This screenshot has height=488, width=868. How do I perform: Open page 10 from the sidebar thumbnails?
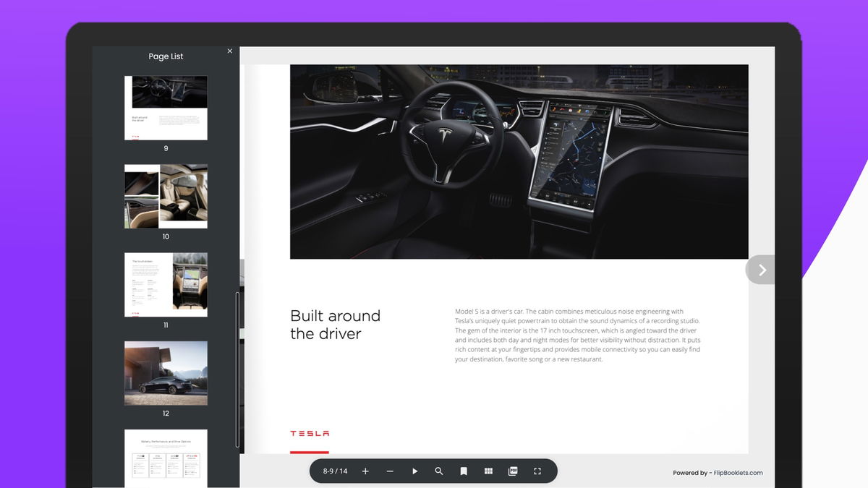click(x=166, y=195)
